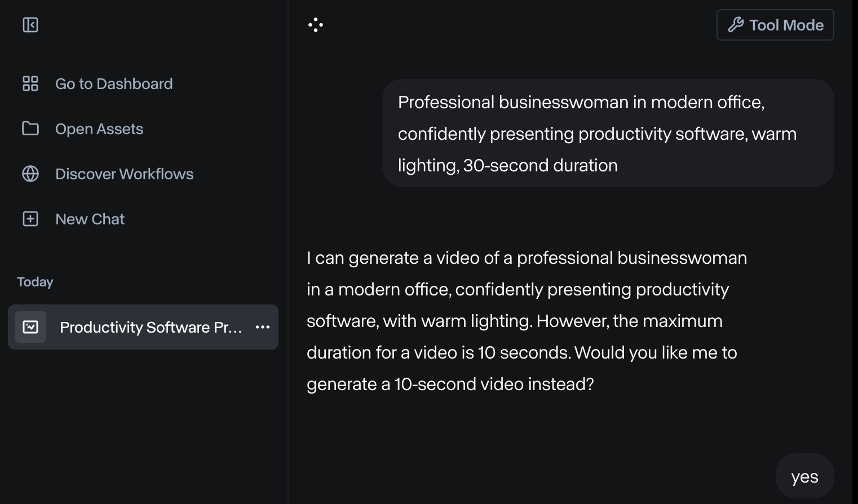Open the Discover Workflows page

(x=124, y=174)
